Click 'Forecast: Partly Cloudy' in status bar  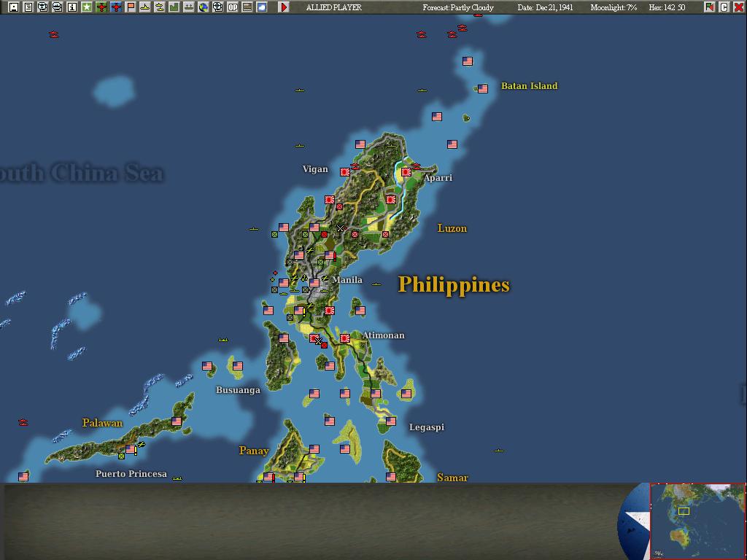[458, 7]
